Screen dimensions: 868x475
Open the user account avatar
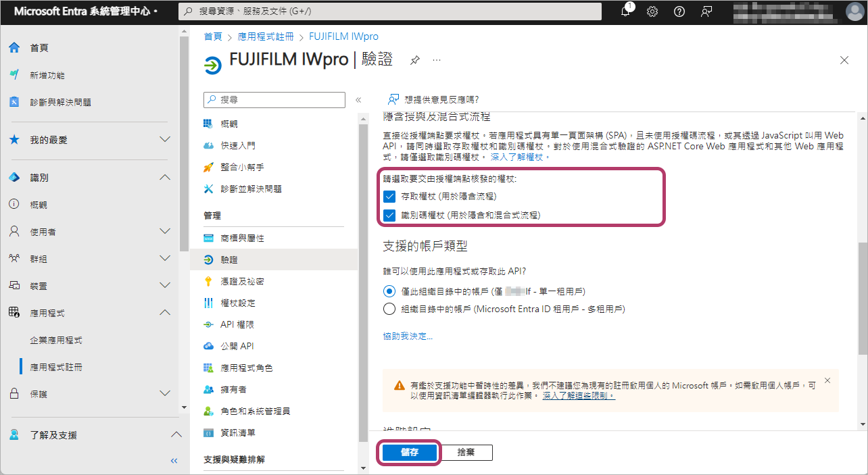pos(855,11)
